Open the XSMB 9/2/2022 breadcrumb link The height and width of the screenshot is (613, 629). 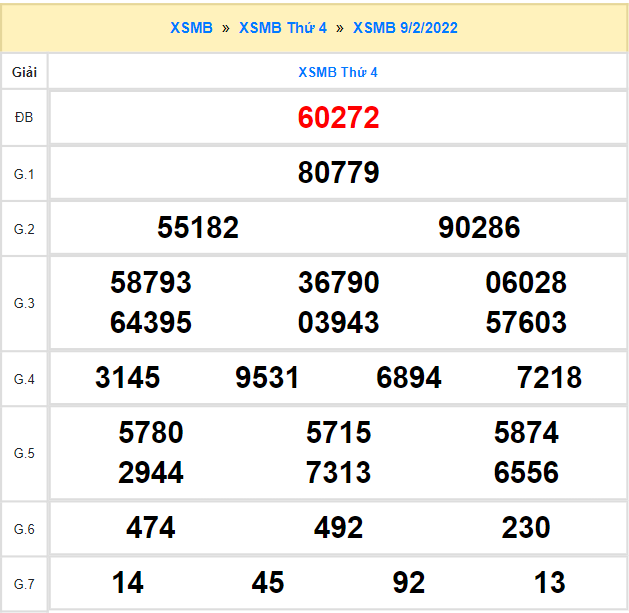(x=405, y=28)
